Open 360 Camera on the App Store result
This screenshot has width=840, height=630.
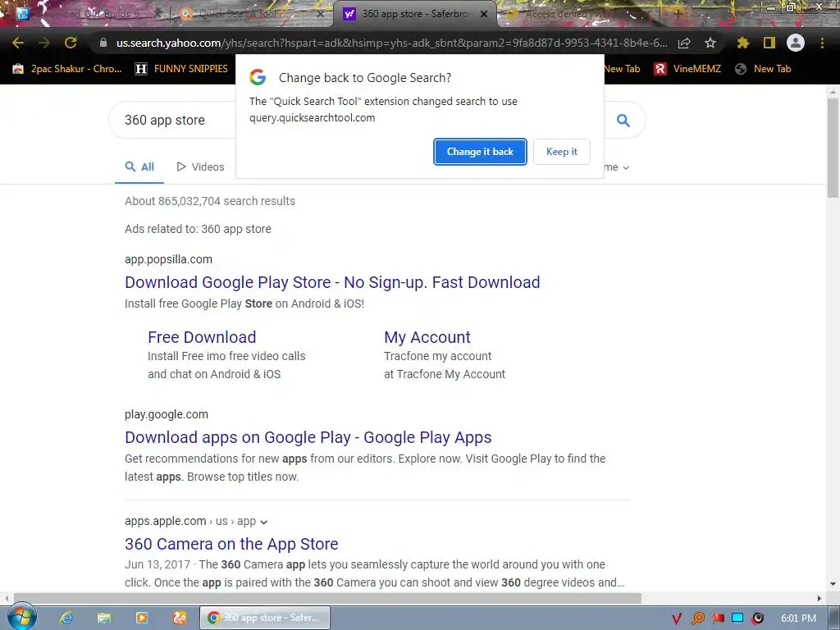pos(231,544)
